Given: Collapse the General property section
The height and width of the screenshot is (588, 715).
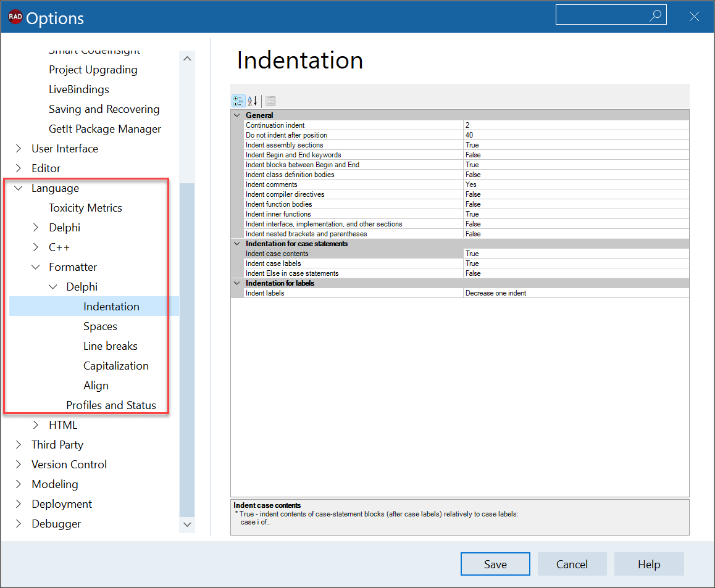Looking at the screenshot, I should point(237,115).
